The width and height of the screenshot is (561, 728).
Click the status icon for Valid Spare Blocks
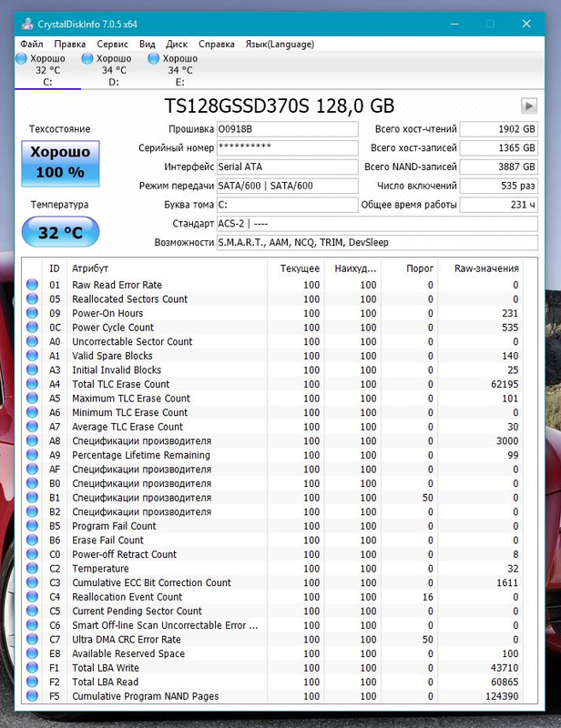(x=32, y=356)
